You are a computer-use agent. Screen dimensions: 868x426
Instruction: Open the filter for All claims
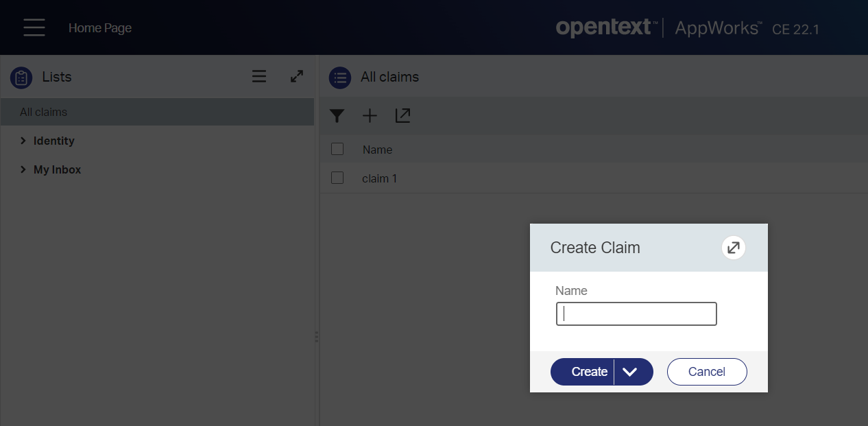tap(337, 116)
